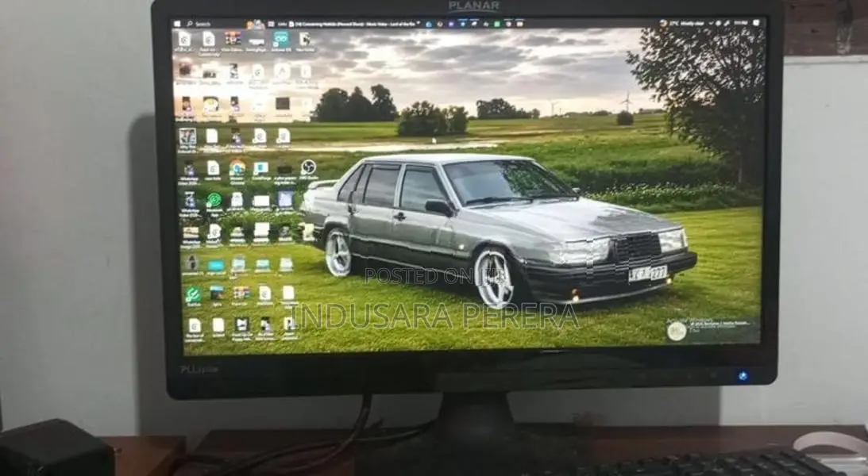Open the Windows Start menu

pyautogui.click(x=177, y=24)
